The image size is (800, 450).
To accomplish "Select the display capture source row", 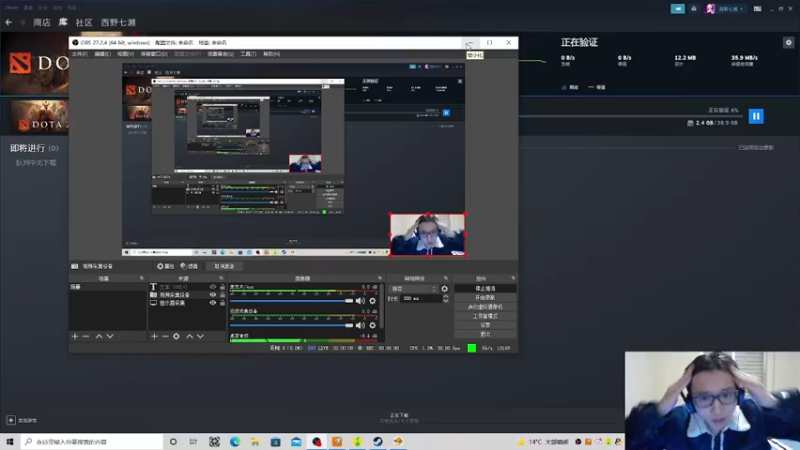I will point(187,303).
